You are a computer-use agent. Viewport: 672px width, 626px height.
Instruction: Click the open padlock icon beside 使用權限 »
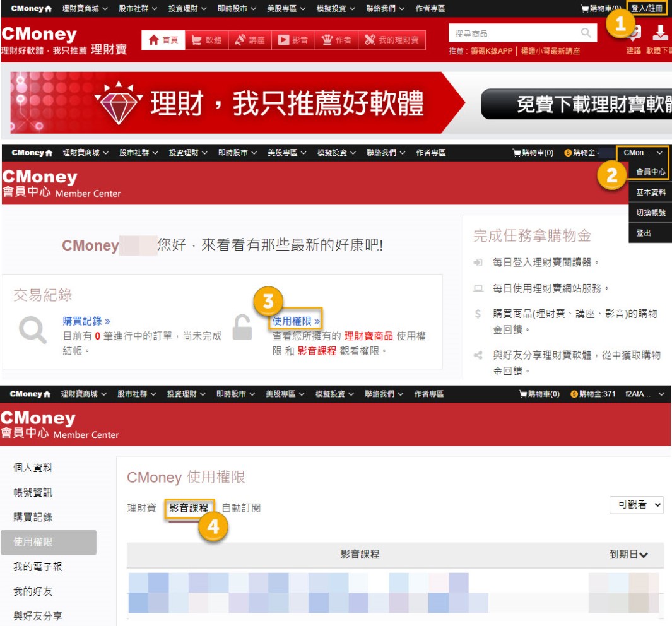(242, 328)
